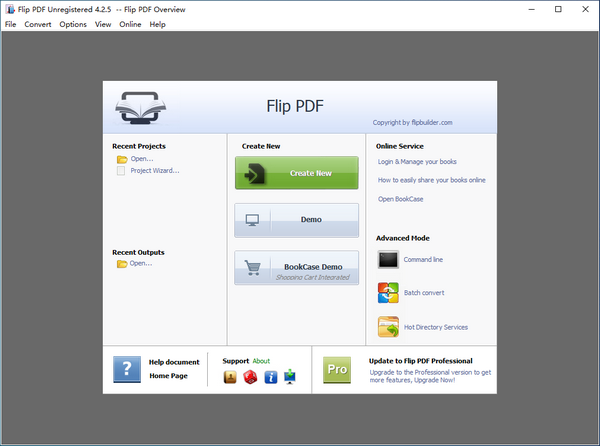This screenshot has height=446, width=600.
Task: Click Open... under Recent Projects
Action: click(141, 159)
